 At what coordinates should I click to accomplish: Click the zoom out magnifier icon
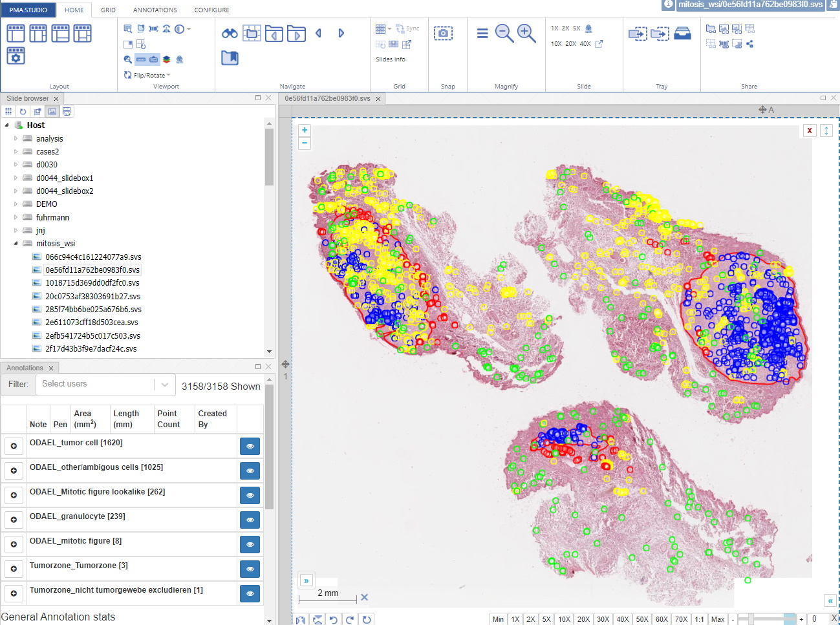point(504,34)
